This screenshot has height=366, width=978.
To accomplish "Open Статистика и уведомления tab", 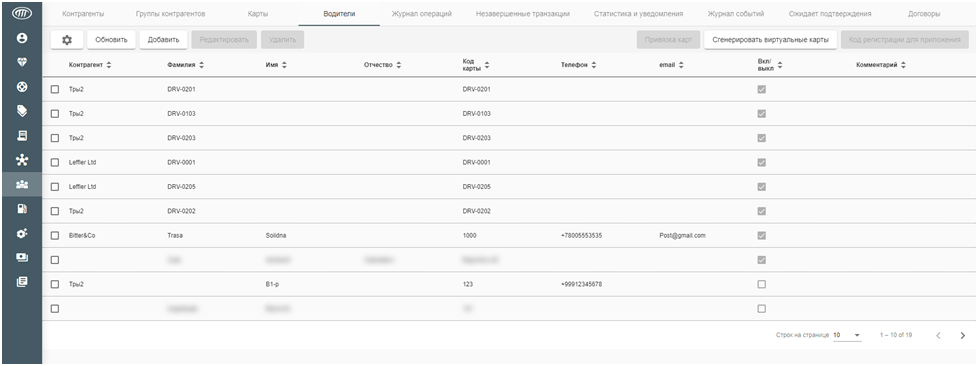I will pos(638,13).
